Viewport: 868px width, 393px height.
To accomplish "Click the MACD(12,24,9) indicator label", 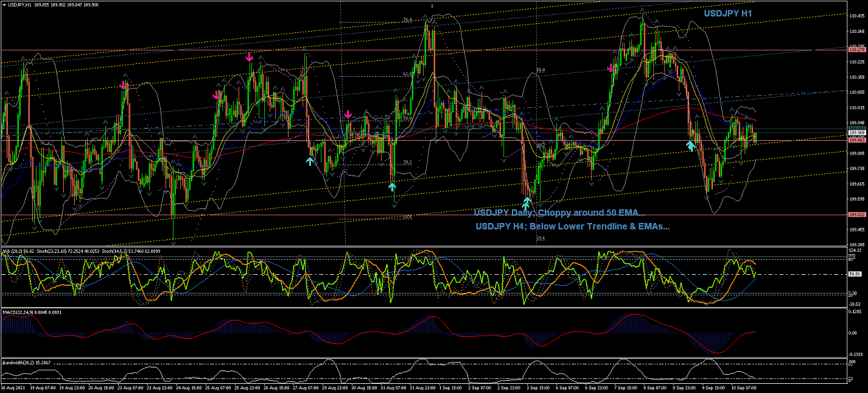I will click(x=17, y=313).
